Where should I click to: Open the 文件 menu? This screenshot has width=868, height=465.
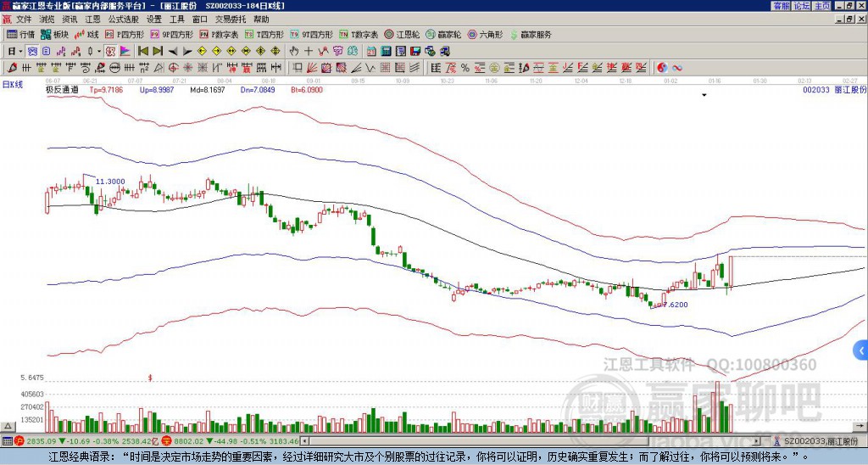[24, 20]
